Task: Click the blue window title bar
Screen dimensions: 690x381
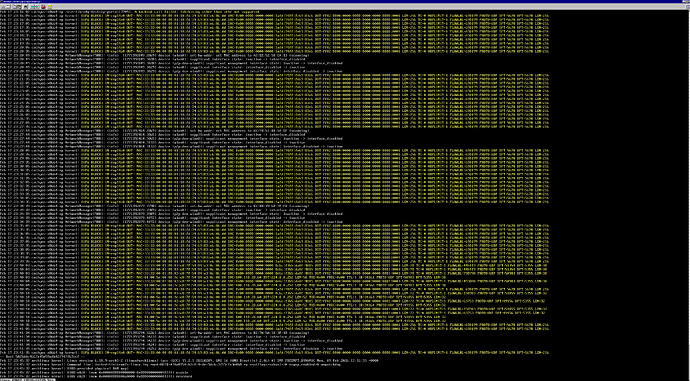Action: (x=345, y=2)
